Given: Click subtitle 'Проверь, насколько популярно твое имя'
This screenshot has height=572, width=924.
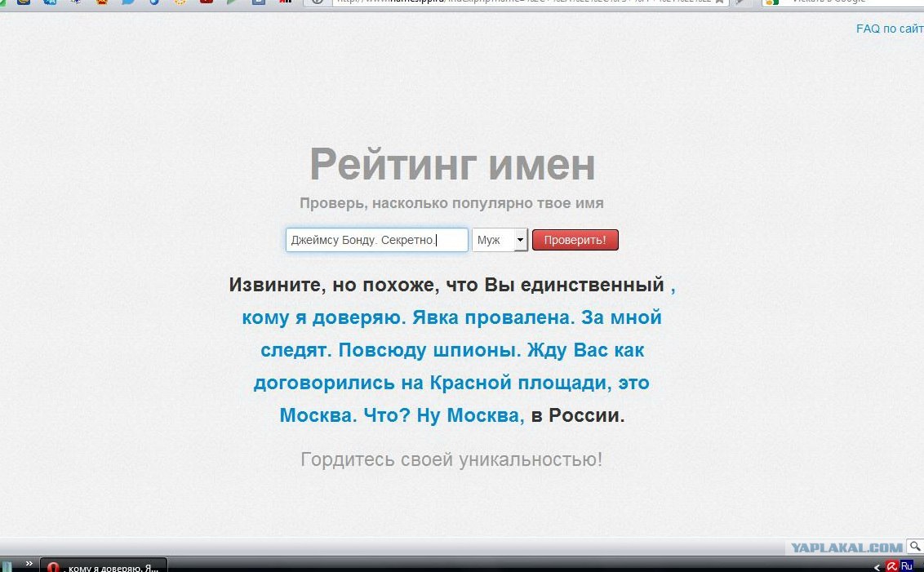Looking at the screenshot, I should click(451, 203).
